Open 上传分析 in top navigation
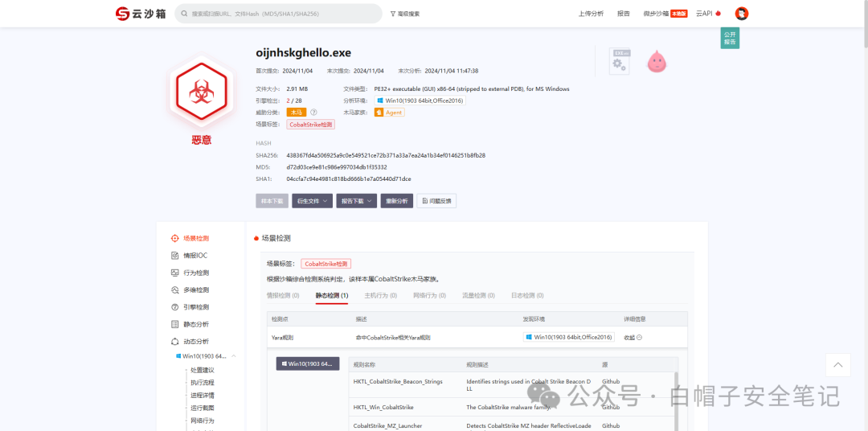The width and height of the screenshot is (868, 431). [x=591, y=14]
